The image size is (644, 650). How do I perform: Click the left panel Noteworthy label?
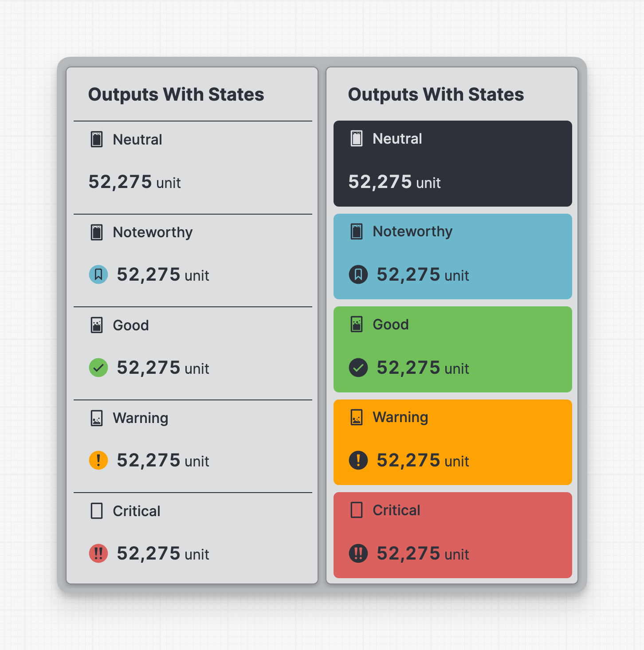pyautogui.click(x=153, y=232)
